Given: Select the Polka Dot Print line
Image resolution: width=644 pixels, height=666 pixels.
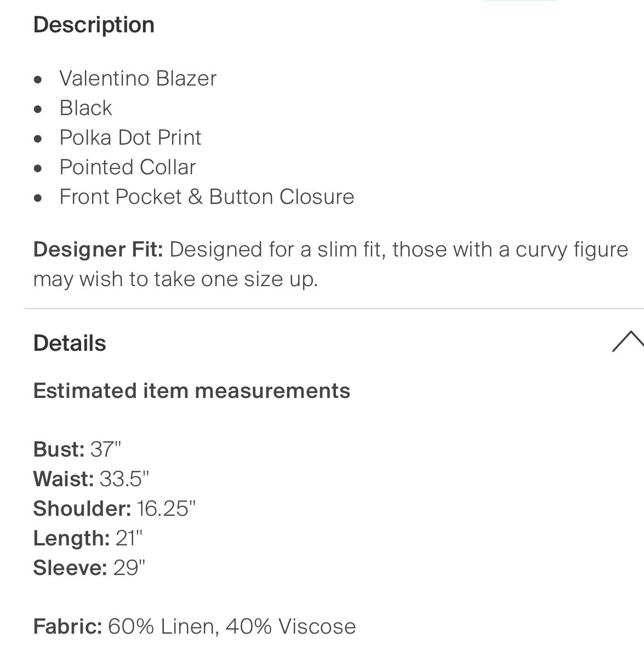Looking at the screenshot, I should 130,138.
